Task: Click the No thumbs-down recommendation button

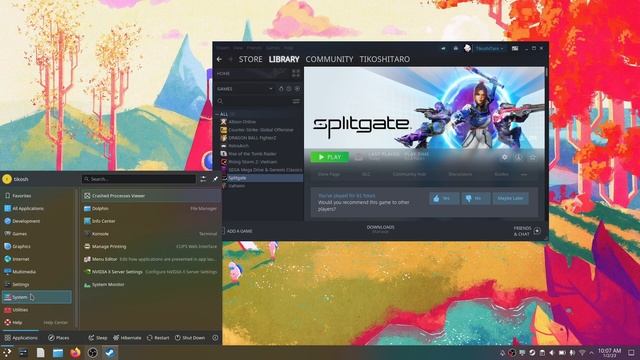Action: (476, 198)
